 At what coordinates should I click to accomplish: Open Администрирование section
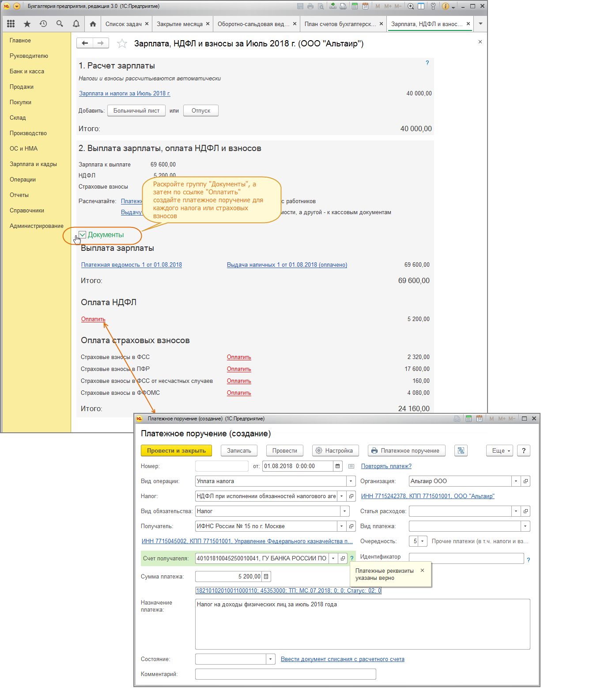pyautogui.click(x=37, y=226)
